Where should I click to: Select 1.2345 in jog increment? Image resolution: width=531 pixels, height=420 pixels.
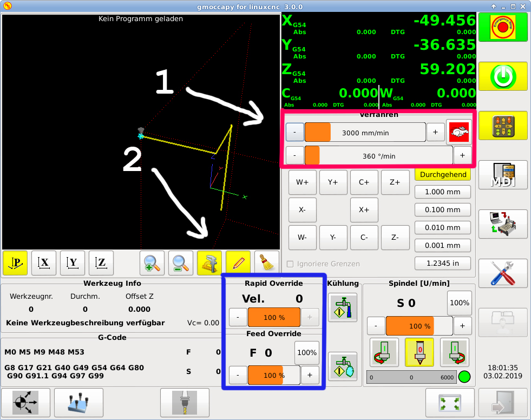click(443, 264)
